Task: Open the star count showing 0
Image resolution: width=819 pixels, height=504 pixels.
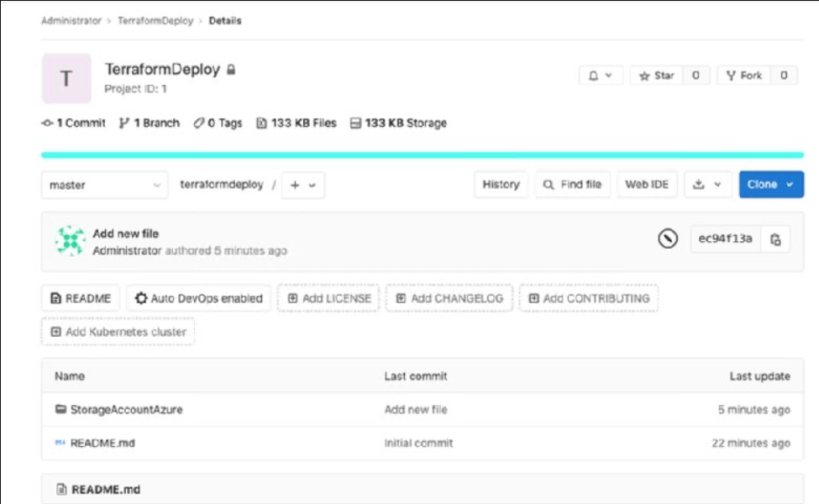Action: (x=696, y=76)
